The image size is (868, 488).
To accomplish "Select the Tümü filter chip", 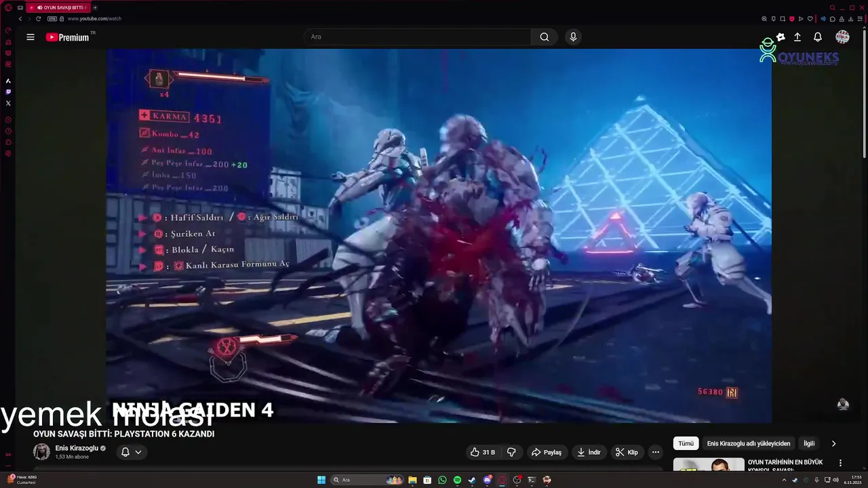I will [686, 443].
